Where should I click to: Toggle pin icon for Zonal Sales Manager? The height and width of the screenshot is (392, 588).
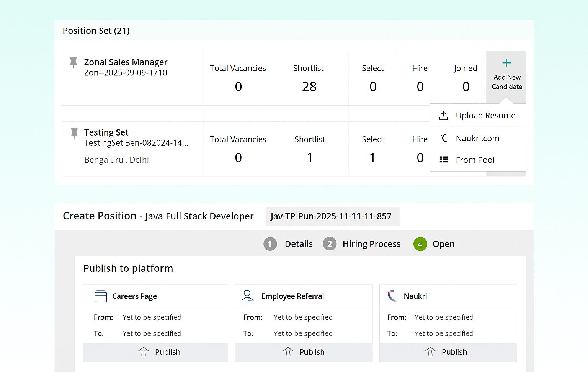click(73, 62)
